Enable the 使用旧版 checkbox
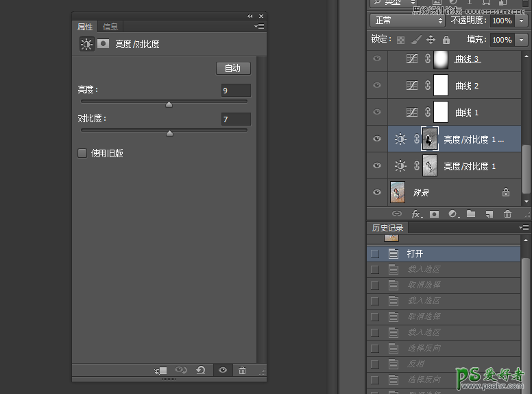This screenshot has height=394, width=532. (83, 153)
